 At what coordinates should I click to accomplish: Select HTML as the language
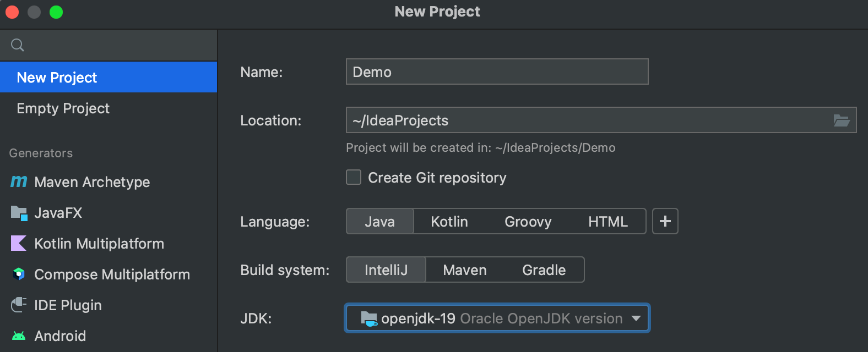coord(607,221)
